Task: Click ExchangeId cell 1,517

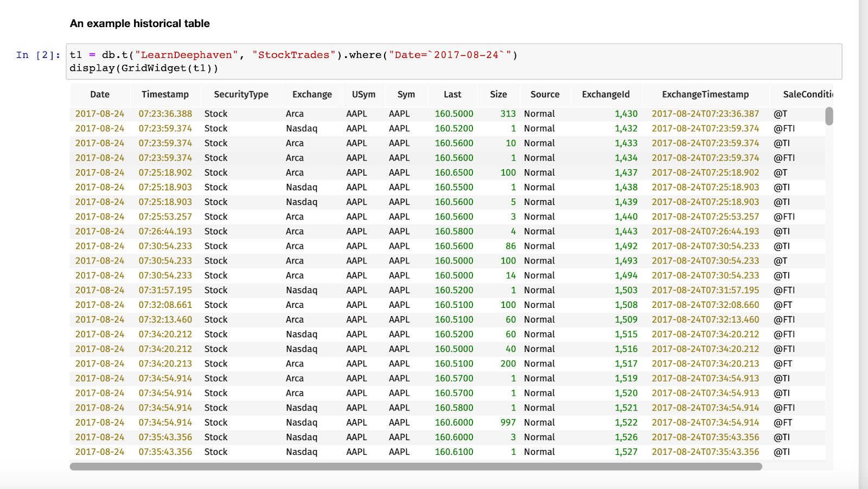Action: click(x=626, y=364)
